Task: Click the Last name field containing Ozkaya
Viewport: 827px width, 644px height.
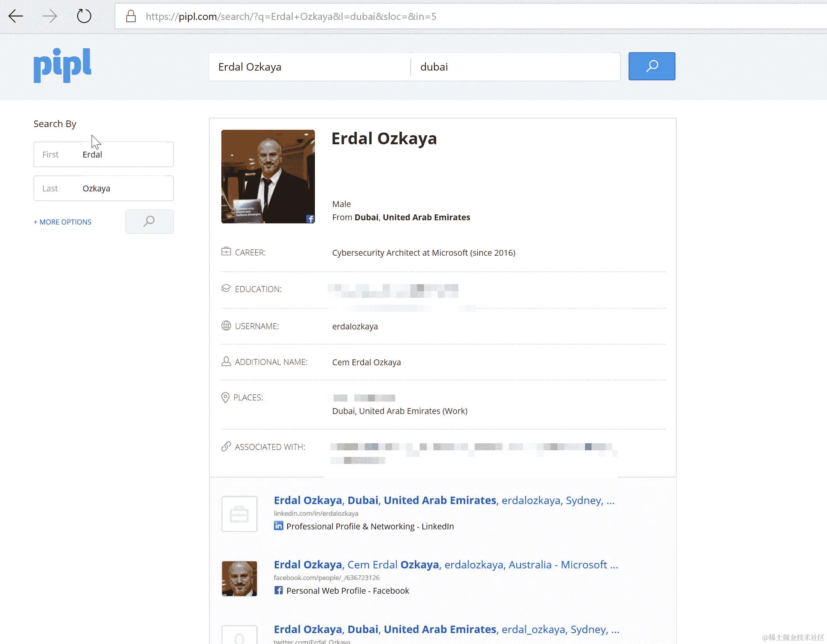Action: (x=104, y=188)
